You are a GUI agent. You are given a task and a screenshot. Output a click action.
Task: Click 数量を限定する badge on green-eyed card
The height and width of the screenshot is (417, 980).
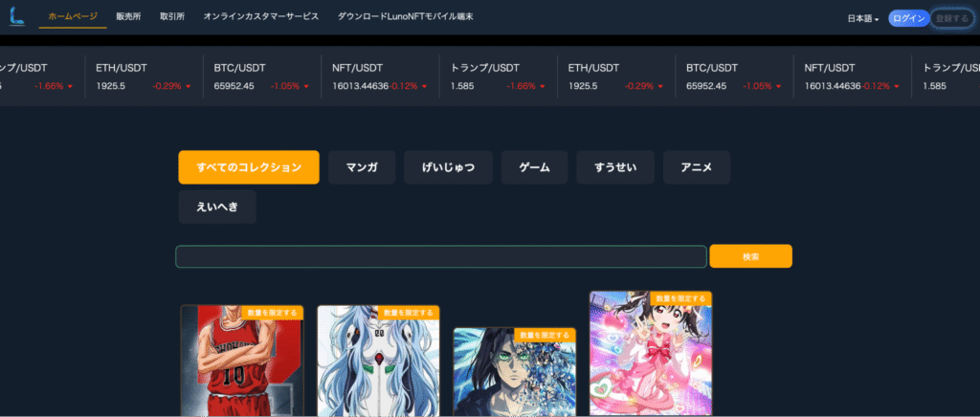(545, 335)
